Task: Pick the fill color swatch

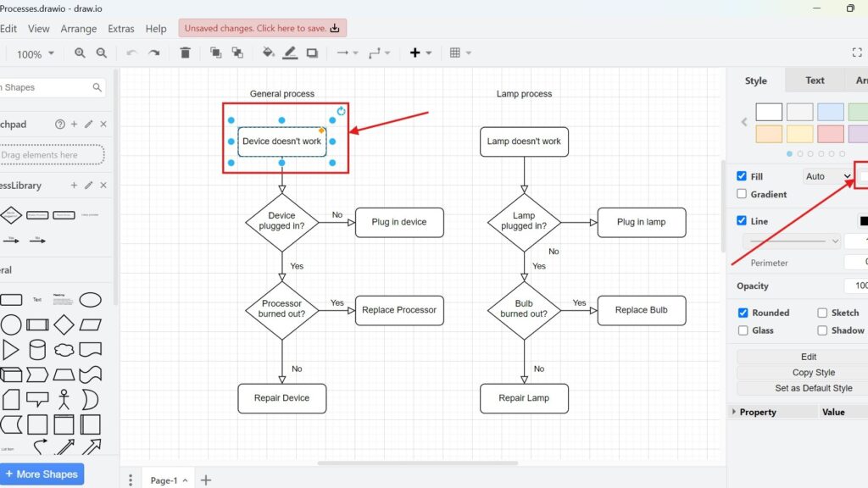Action: (863, 175)
